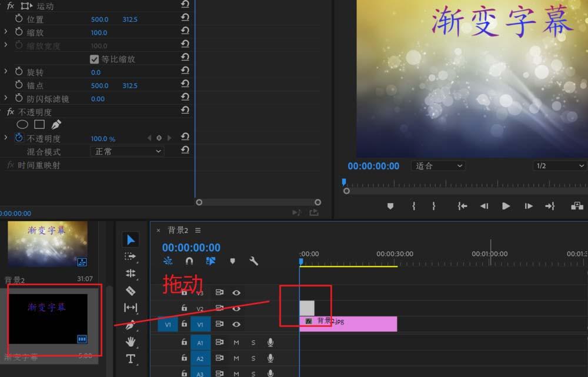Open the 混合模式 blend mode dropdown
Image resolution: width=588 pixels, height=377 pixels.
tap(125, 151)
